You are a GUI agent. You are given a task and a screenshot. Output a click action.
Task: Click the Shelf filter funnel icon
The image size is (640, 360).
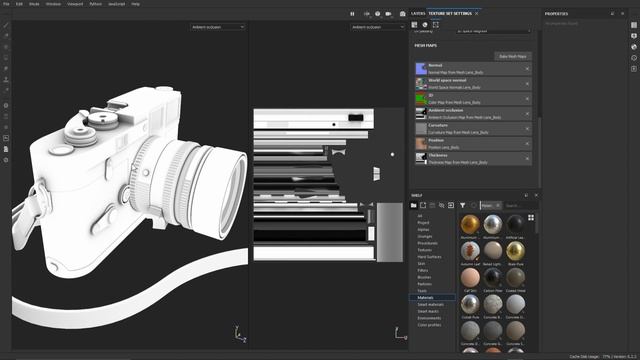click(462, 205)
